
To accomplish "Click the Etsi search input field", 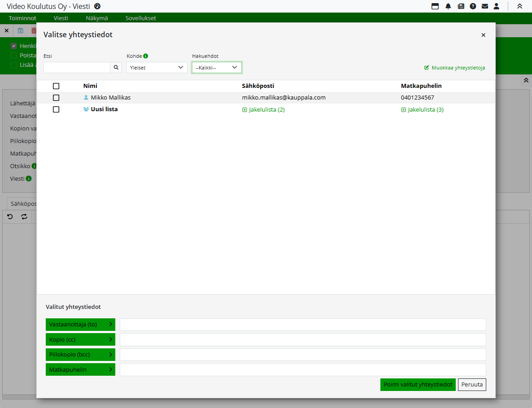I will (77, 67).
